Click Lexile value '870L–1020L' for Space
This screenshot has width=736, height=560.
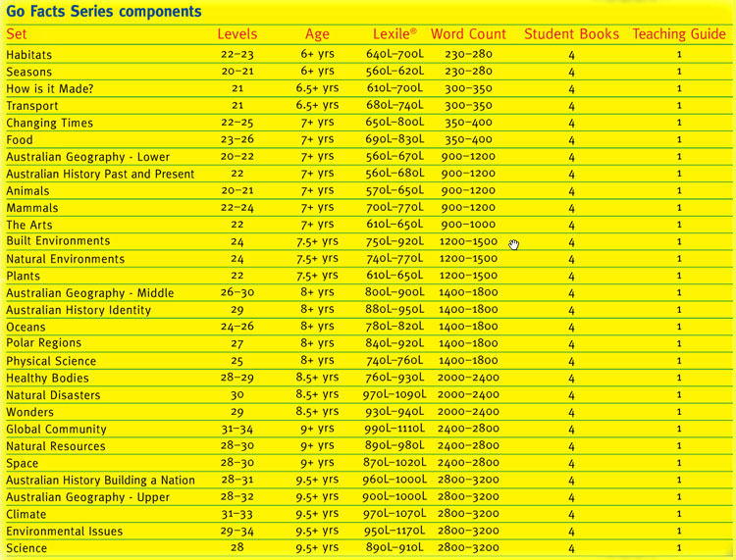pos(394,463)
